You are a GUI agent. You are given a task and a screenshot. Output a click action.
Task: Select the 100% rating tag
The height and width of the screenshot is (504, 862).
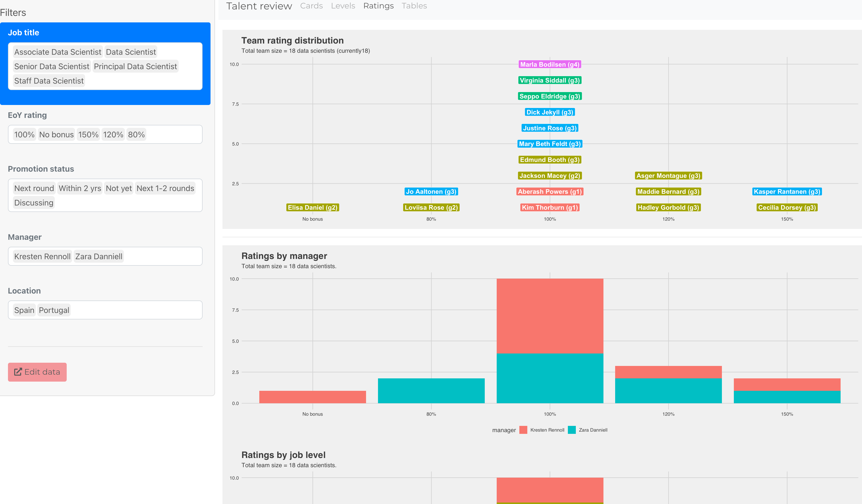(24, 134)
